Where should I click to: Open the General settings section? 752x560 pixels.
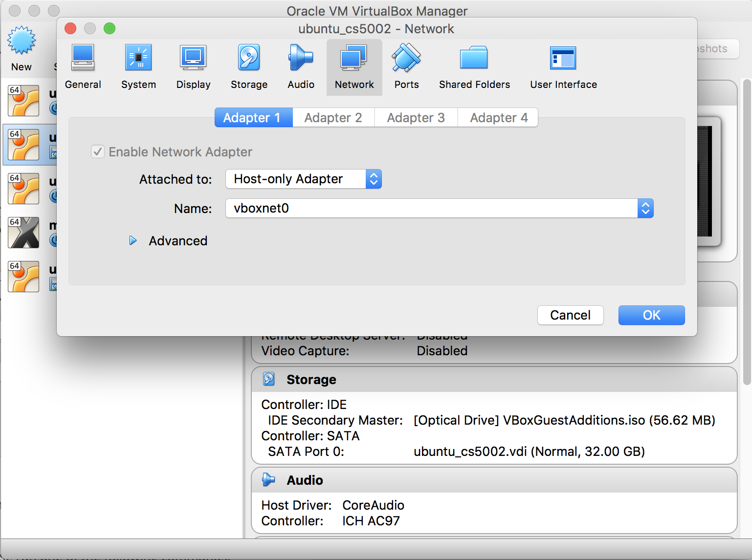[x=83, y=67]
